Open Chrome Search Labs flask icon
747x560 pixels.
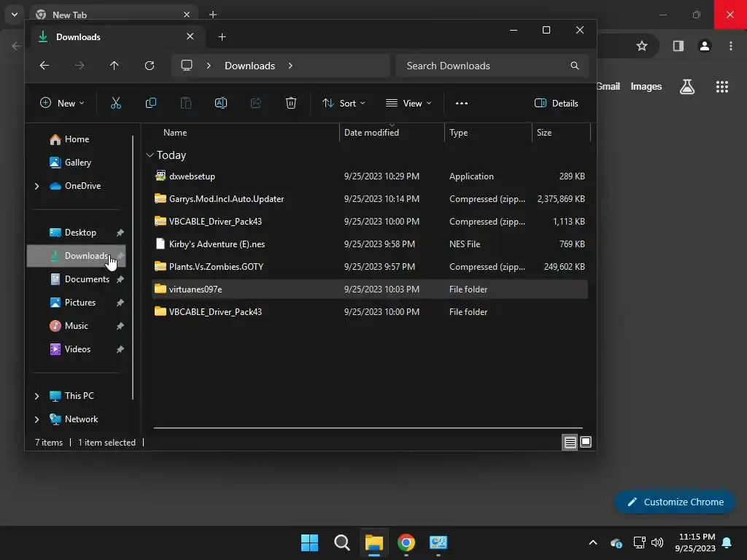[687, 87]
